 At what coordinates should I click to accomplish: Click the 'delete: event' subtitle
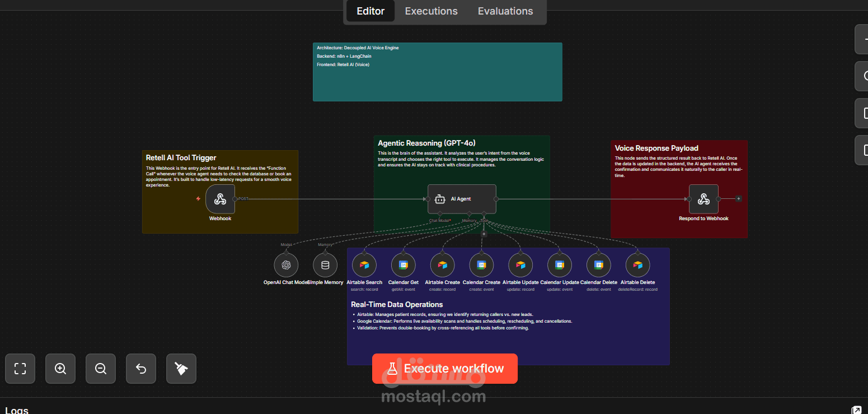599,290
